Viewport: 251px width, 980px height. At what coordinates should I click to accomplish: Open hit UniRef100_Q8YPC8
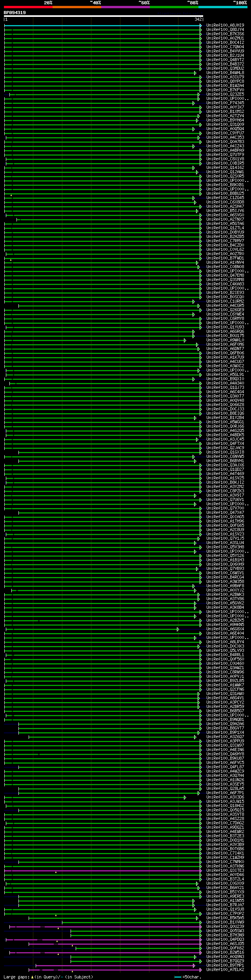click(225, 82)
